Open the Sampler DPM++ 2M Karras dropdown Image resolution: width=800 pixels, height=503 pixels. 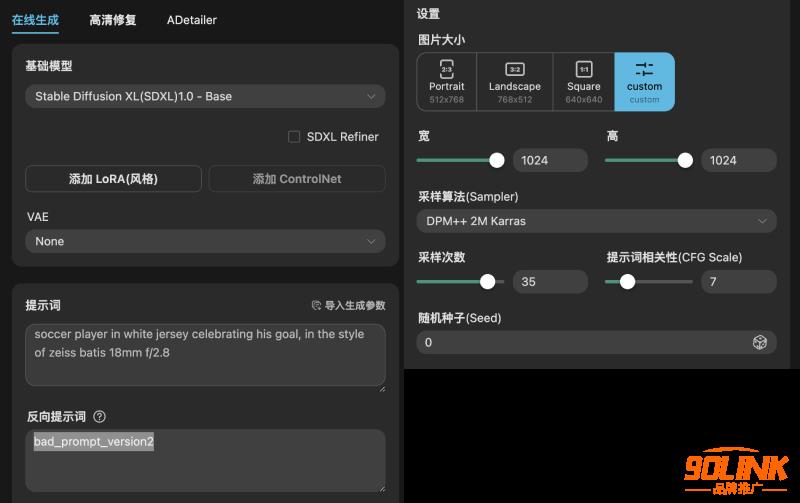[596, 221]
